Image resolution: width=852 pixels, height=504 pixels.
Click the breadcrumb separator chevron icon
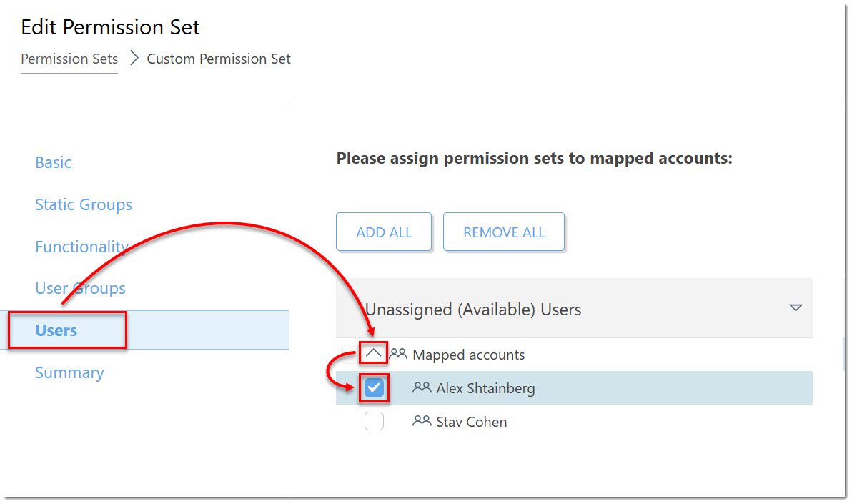click(x=134, y=58)
